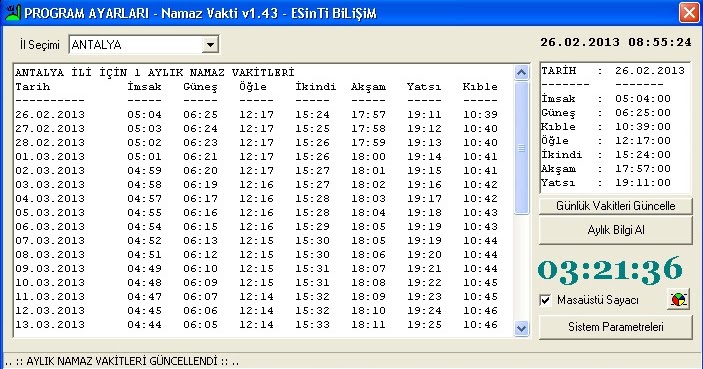
Task: Select the 27.02.2013 date row
Action: tap(256, 128)
